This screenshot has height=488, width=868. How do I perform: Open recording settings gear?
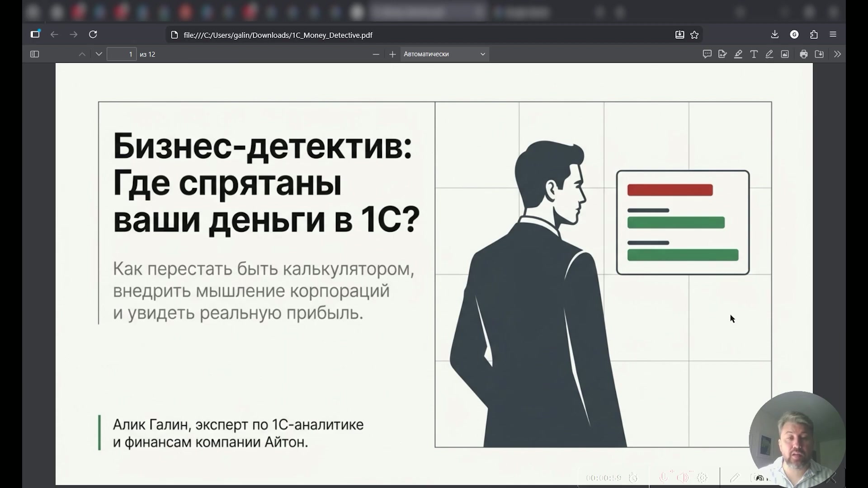[x=702, y=478]
